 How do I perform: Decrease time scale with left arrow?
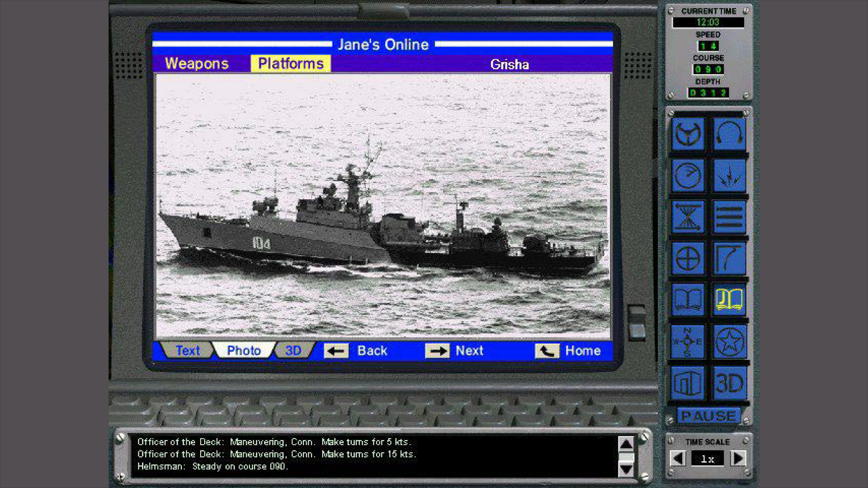click(x=678, y=459)
